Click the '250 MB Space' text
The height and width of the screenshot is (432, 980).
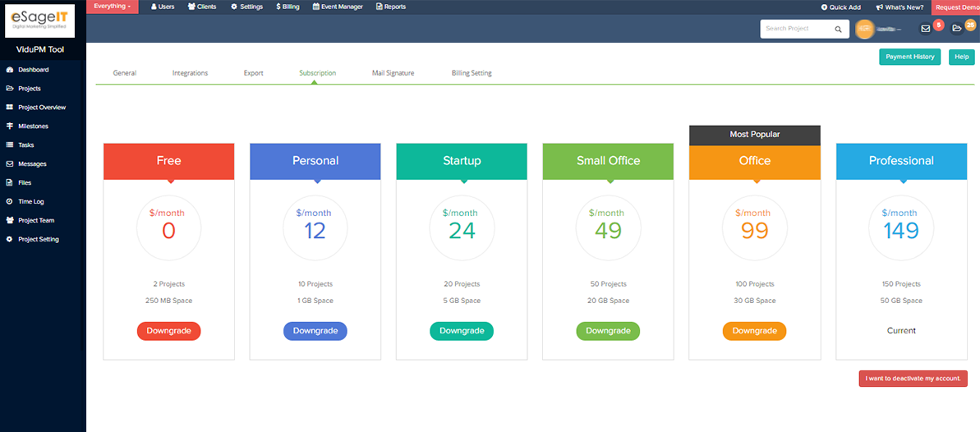click(x=168, y=301)
